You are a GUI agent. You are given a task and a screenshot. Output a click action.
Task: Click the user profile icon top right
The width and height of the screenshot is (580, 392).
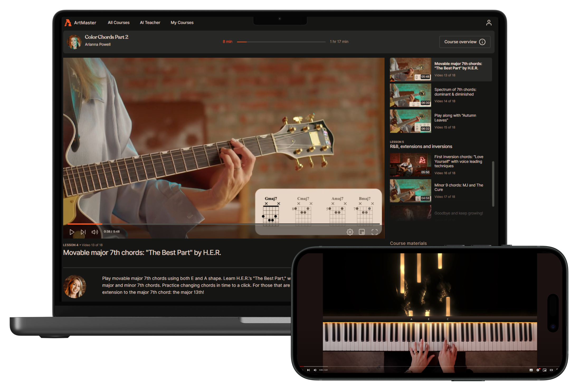(489, 22)
